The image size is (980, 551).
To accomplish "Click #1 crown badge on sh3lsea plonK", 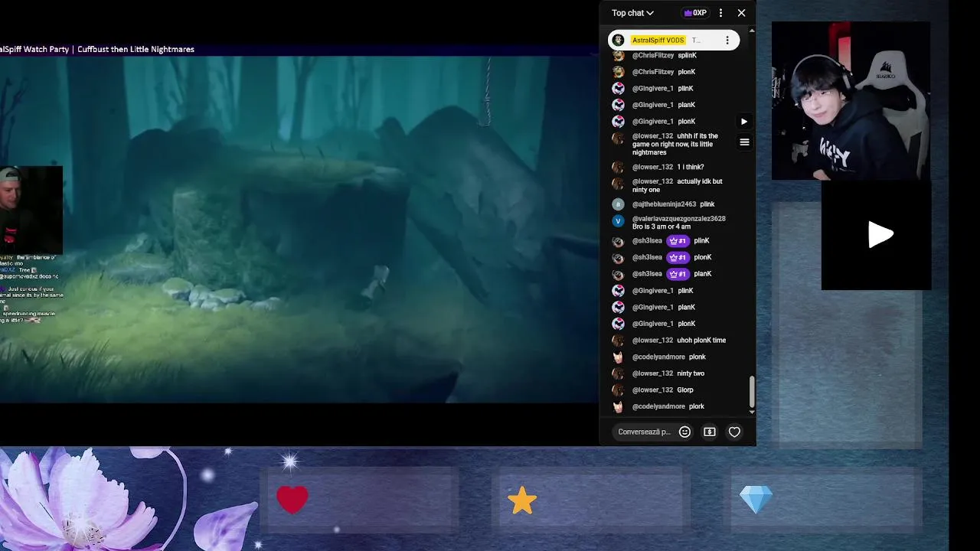I will (678, 258).
